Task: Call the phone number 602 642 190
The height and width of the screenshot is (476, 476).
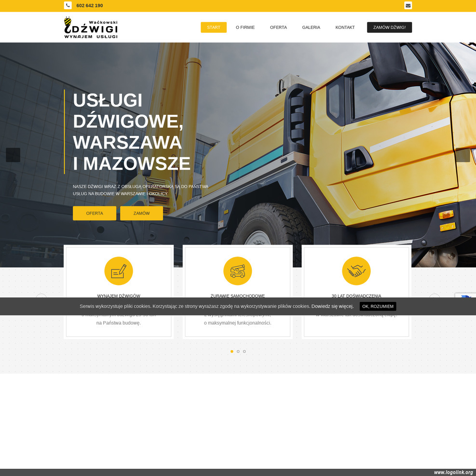Action: click(90, 6)
